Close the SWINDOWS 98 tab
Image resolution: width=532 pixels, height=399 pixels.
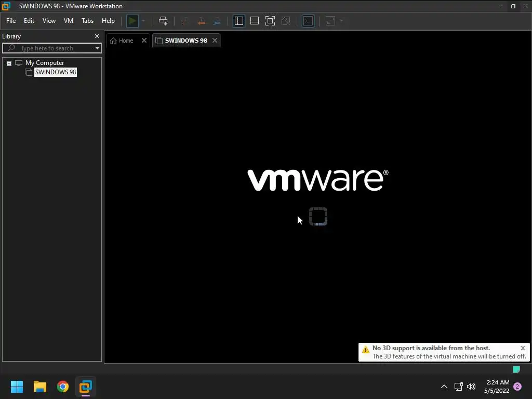(x=215, y=41)
